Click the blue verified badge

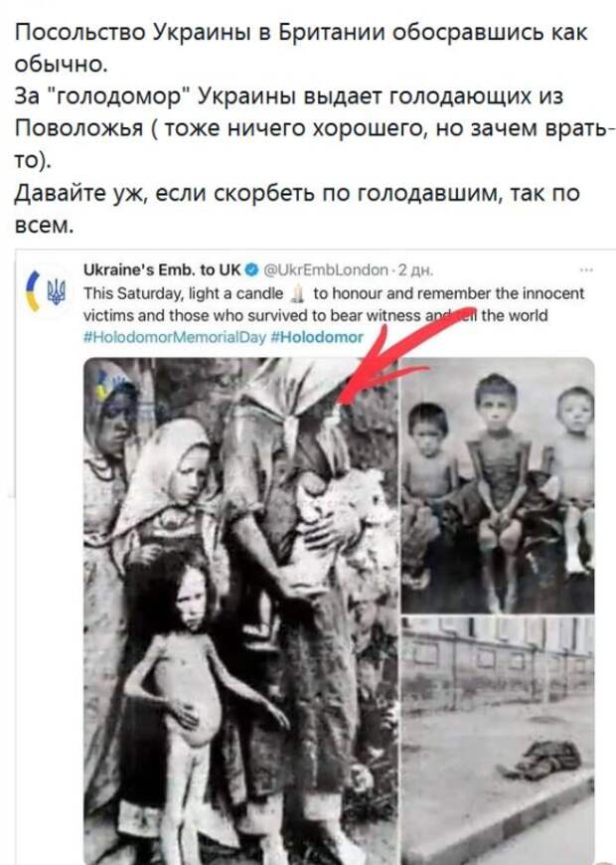click(x=251, y=269)
